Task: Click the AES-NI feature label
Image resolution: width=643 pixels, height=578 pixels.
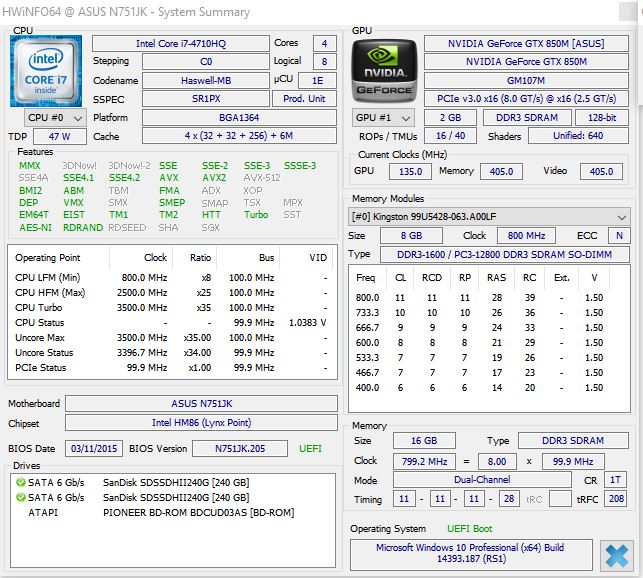Action: [x=35, y=228]
